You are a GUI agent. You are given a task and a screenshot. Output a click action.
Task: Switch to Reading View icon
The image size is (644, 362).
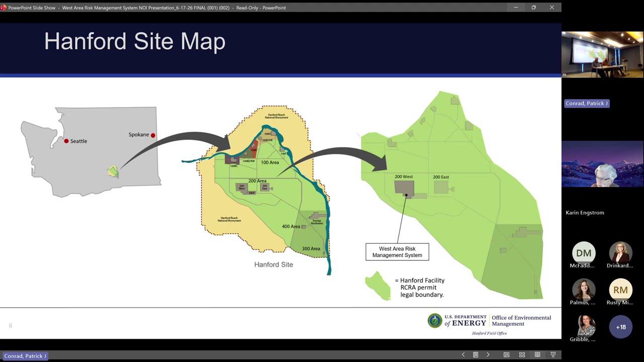coord(537,355)
